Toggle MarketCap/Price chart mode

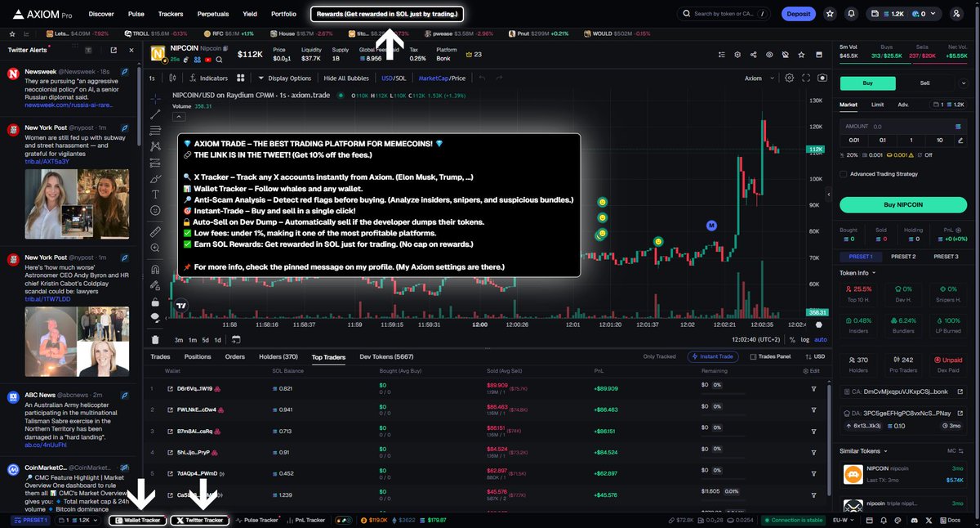(442, 78)
